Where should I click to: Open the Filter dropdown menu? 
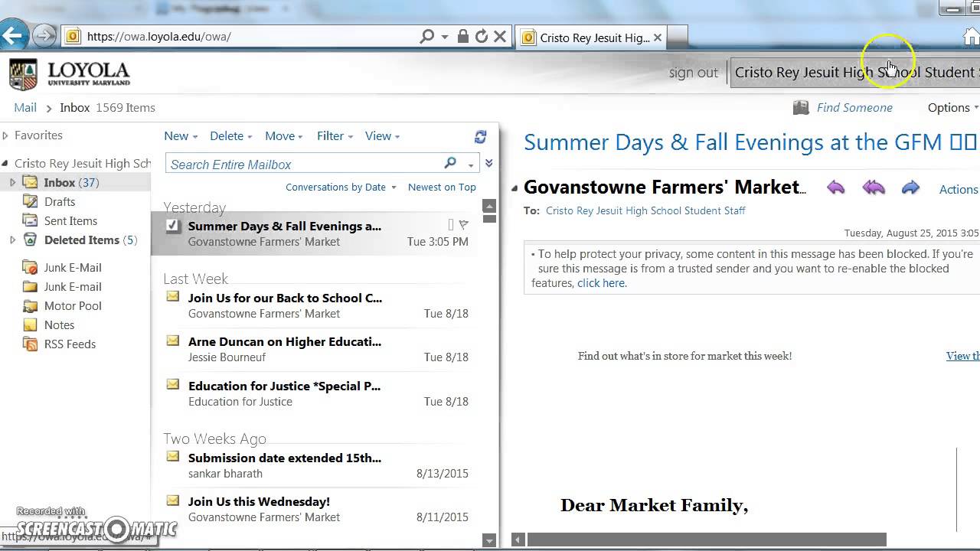click(335, 136)
